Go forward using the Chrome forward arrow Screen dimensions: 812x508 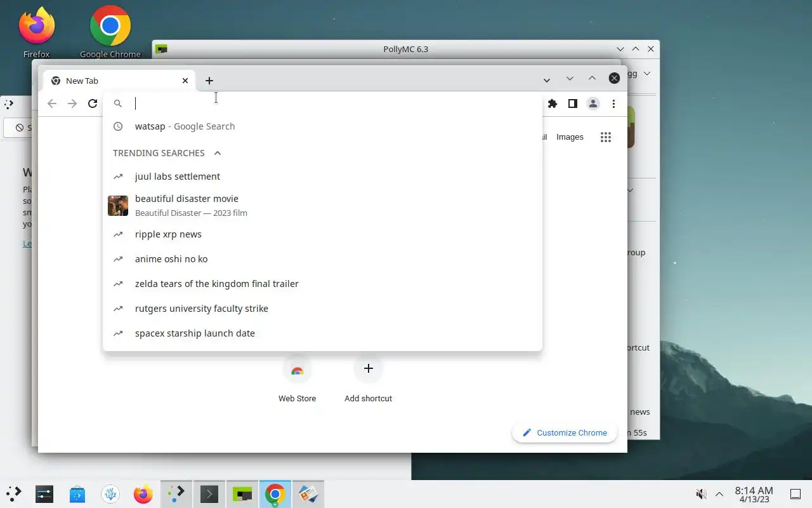click(72, 104)
